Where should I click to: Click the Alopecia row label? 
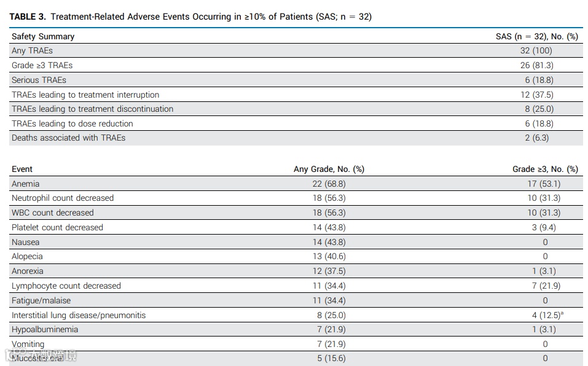(28, 257)
